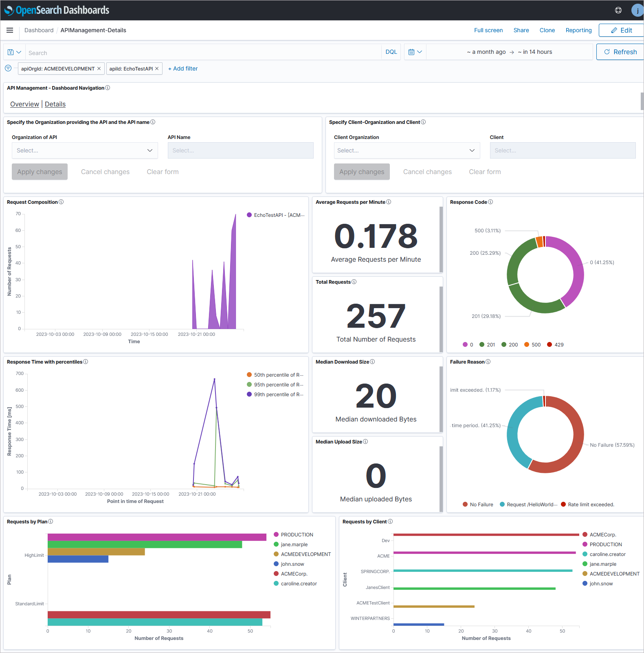Open the Reporting menu
Viewport: 644px width, 653px height.
(578, 30)
